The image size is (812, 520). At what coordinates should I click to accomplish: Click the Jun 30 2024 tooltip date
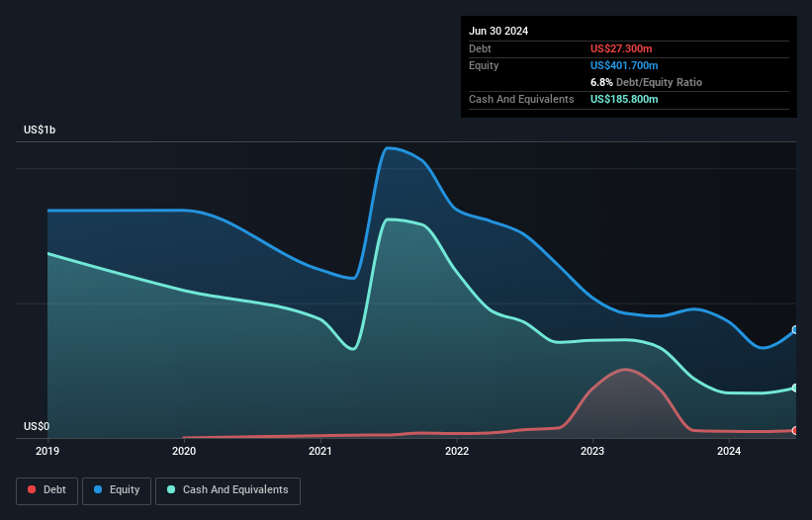tap(498, 31)
